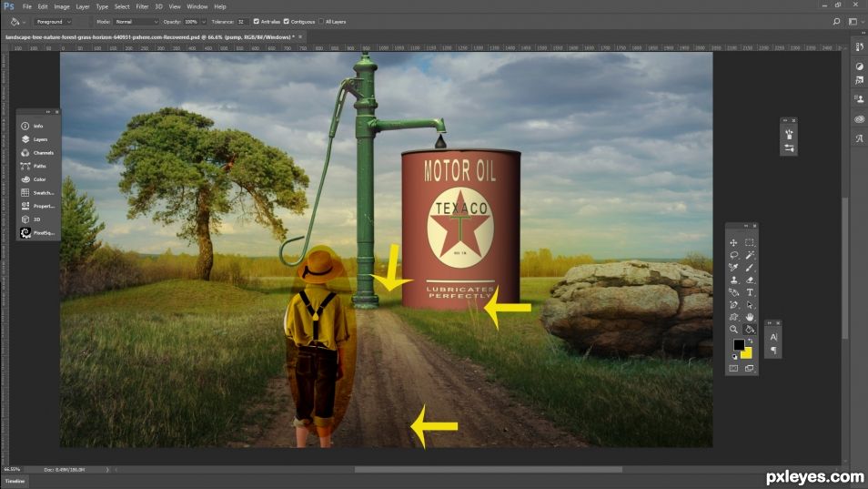Screen dimensions: 868x489
Task: Select the Eyedropper tool
Action: (733, 268)
